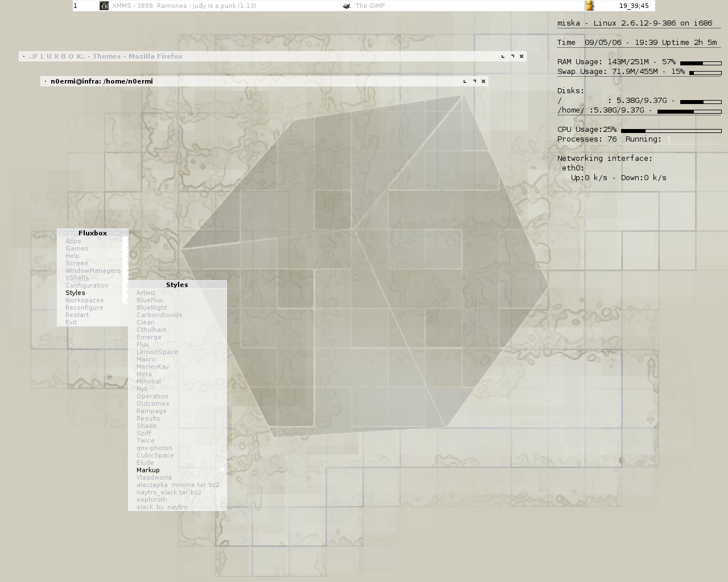Click the CPU Usage bar
Screen dimensions: 728x582
pos(671,131)
